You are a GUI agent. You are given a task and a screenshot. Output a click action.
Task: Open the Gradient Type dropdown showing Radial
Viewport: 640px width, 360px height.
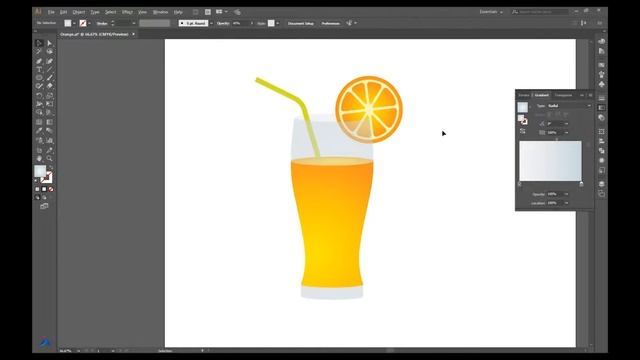point(569,106)
